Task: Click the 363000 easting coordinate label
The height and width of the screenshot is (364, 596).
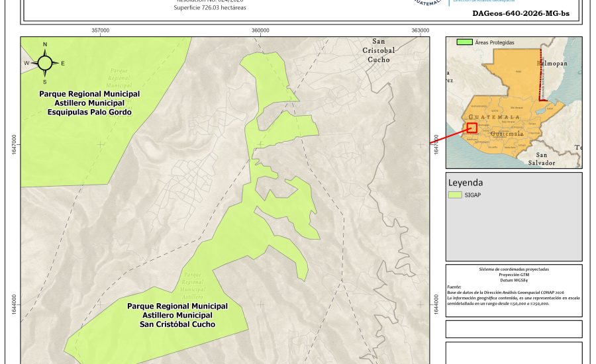Action: tap(421, 30)
